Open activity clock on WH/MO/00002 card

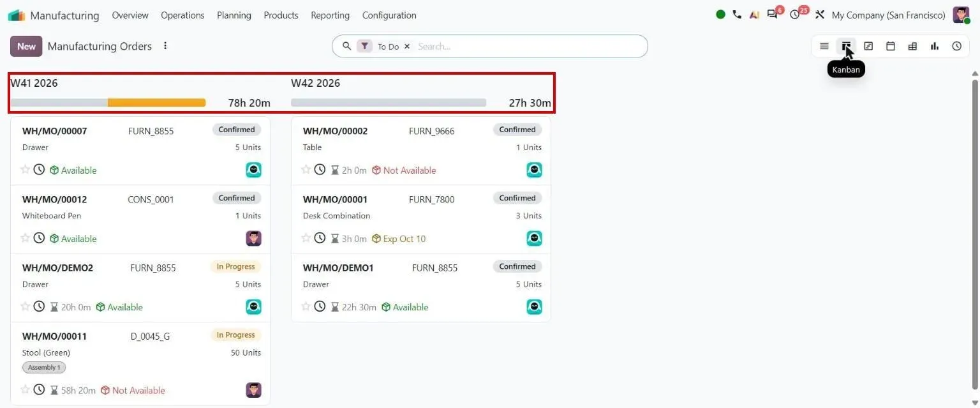pyautogui.click(x=320, y=170)
